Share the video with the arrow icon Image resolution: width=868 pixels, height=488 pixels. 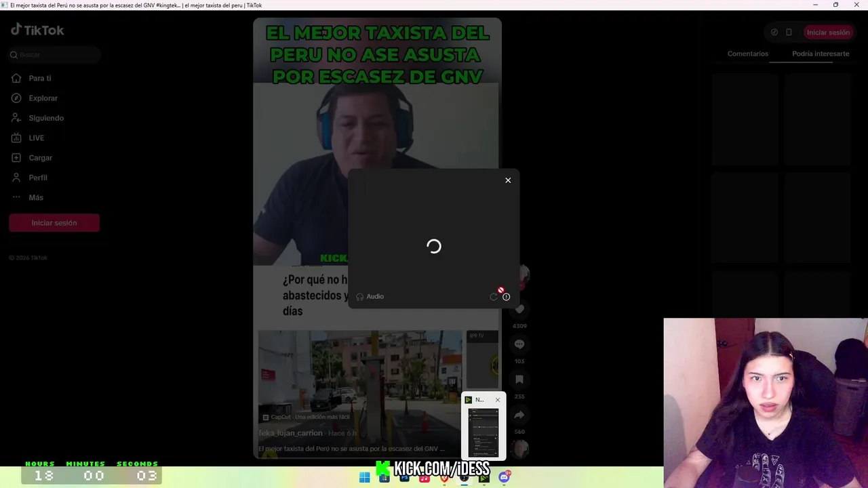coord(519,415)
